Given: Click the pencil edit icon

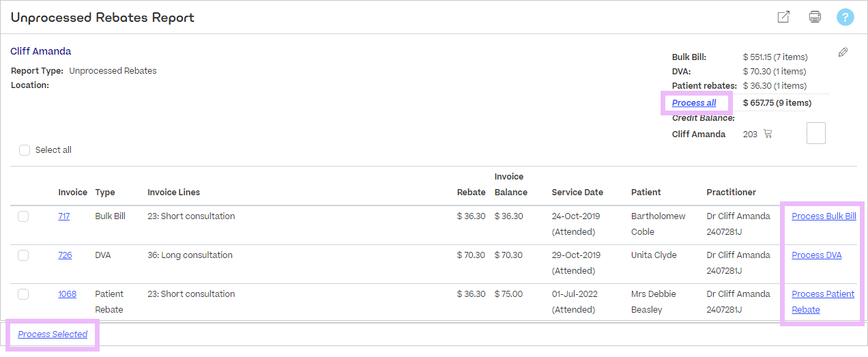Looking at the screenshot, I should click(843, 52).
